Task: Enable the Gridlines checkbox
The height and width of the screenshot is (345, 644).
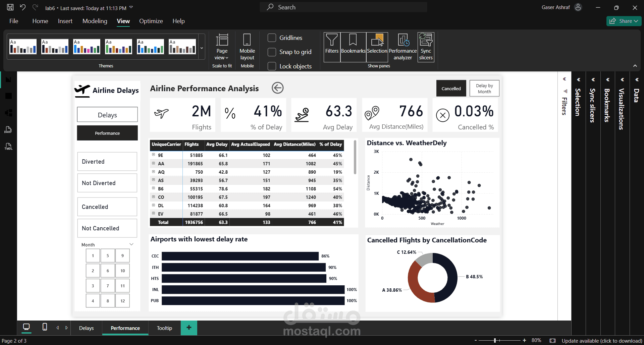Action: (x=272, y=38)
